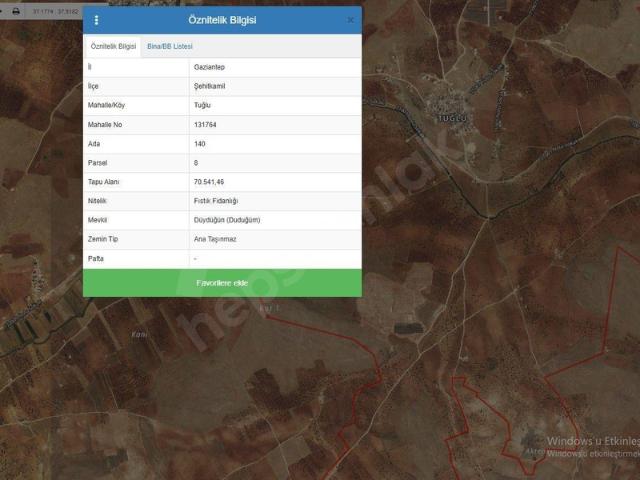
Task: Click the Mahalle/Köy row label
Action: pos(106,105)
